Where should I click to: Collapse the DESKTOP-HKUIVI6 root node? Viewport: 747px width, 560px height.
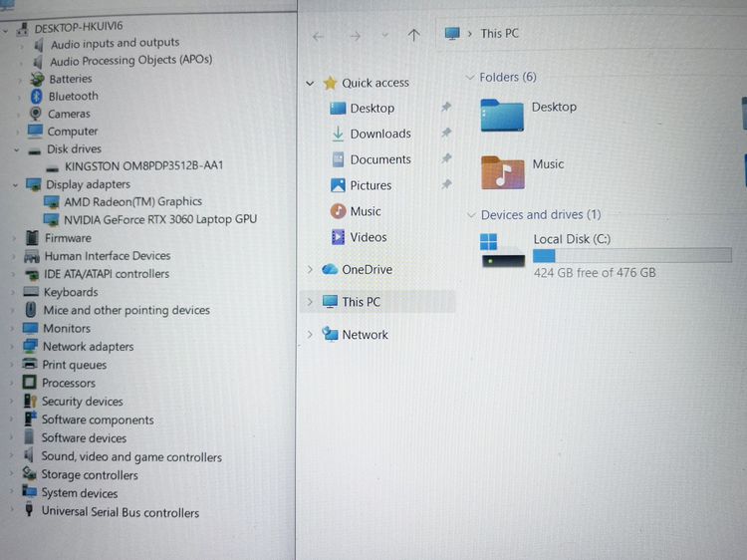pyautogui.click(x=6, y=32)
